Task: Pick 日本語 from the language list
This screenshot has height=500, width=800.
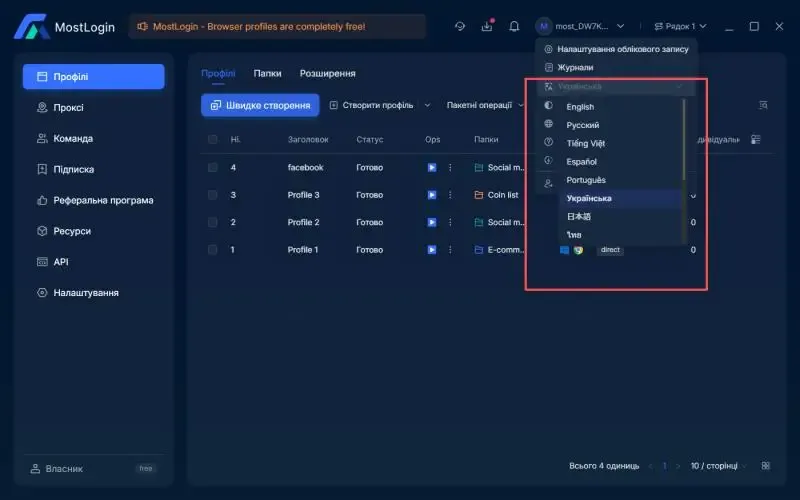Action: 579,216
